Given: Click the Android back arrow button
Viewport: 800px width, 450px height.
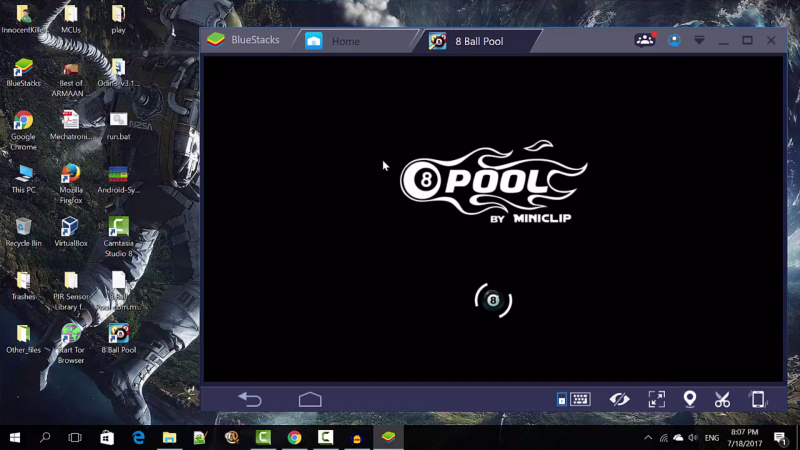Looking at the screenshot, I should point(250,399).
